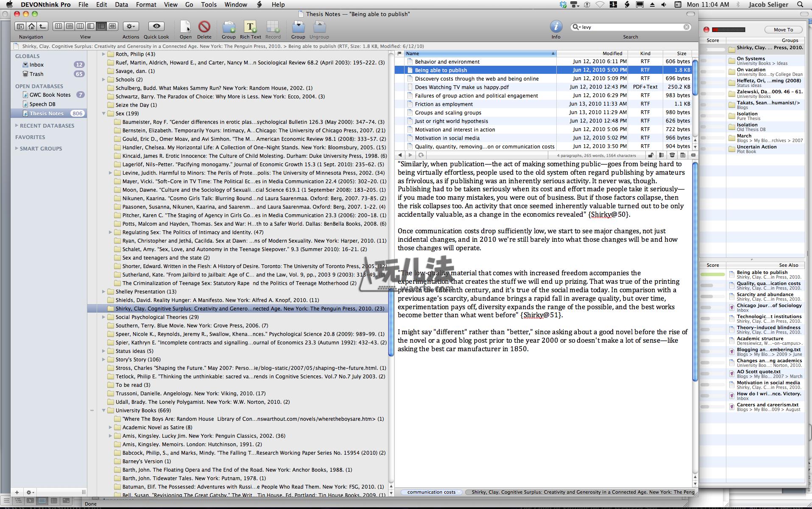
Task: Open the Trash in Globals
Action: 36,74
